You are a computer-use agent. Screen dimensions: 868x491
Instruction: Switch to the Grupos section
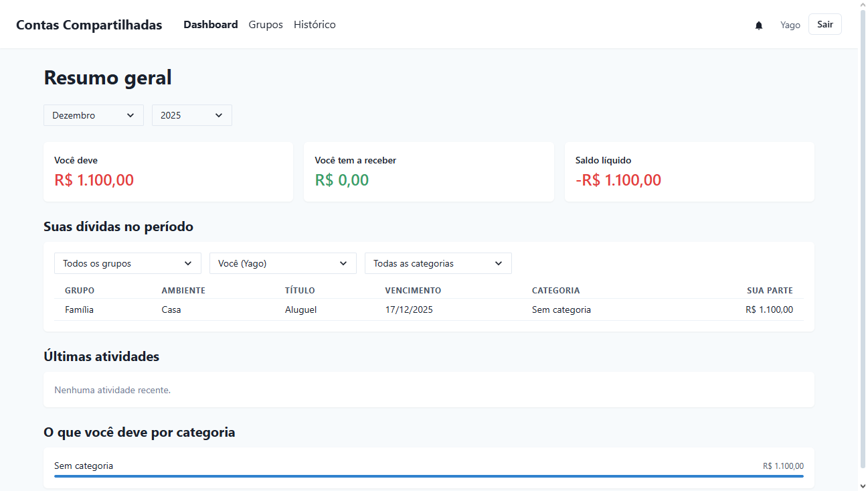[266, 25]
